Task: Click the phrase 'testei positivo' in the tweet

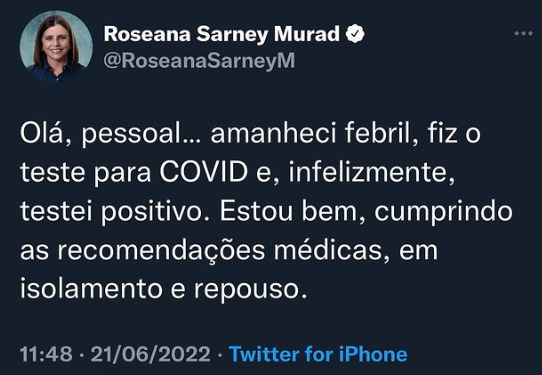Action: click(111, 212)
